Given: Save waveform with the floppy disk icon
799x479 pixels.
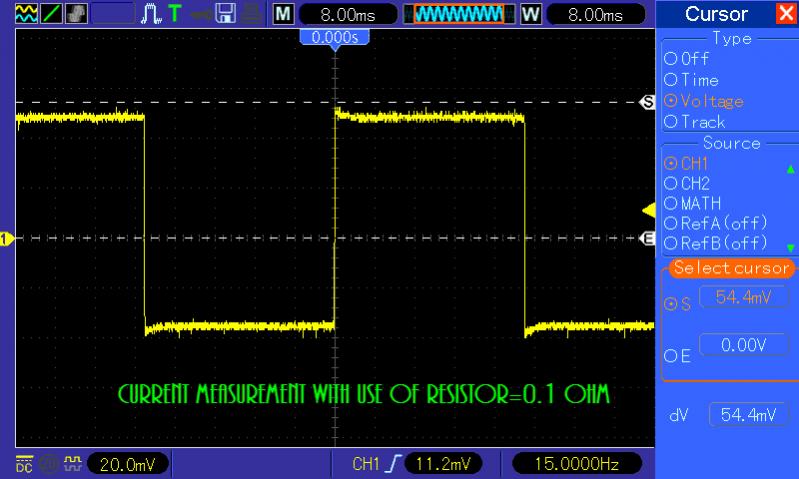Looking at the screenshot, I should pyautogui.click(x=225, y=13).
